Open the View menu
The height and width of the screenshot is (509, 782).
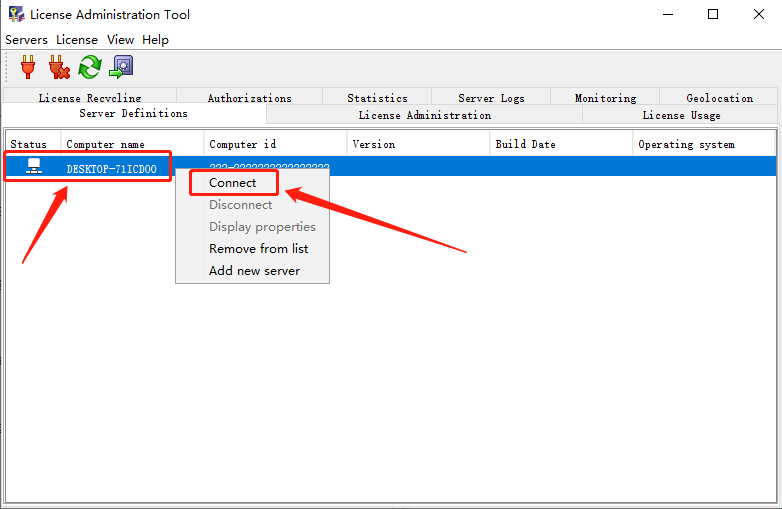click(120, 40)
